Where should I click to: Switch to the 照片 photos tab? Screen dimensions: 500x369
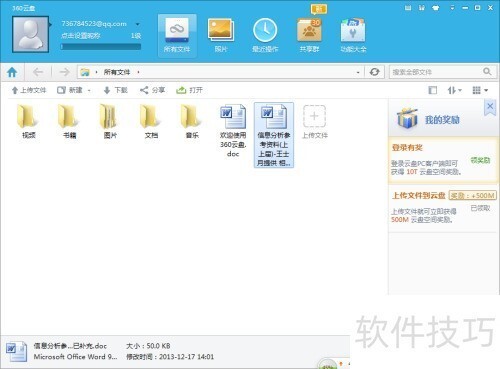[221, 36]
